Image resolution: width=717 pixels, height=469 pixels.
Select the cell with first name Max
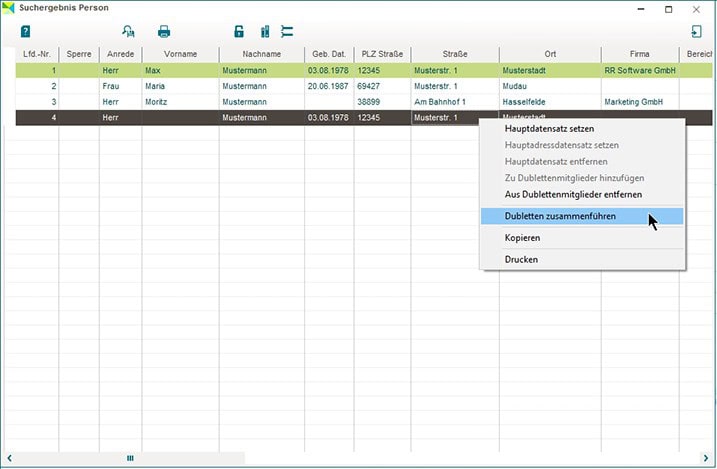point(180,70)
